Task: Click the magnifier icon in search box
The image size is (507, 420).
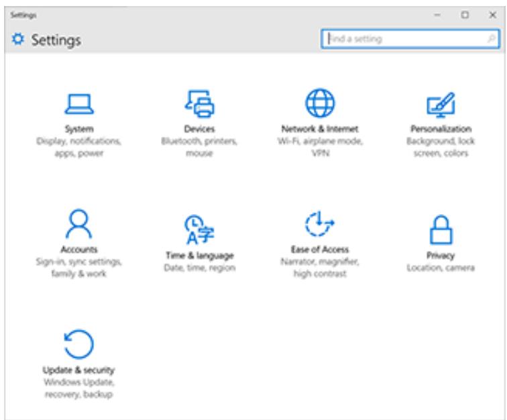Action: [x=491, y=39]
